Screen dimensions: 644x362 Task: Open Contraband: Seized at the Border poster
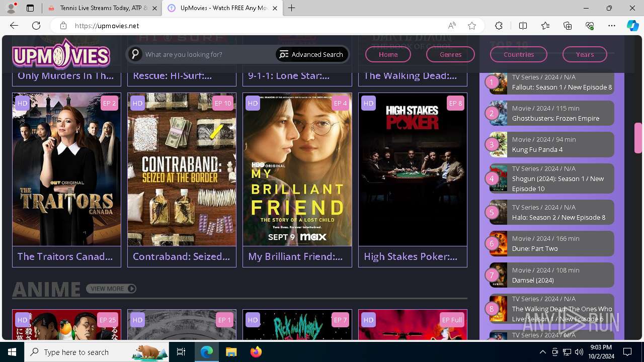coord(182,169)
